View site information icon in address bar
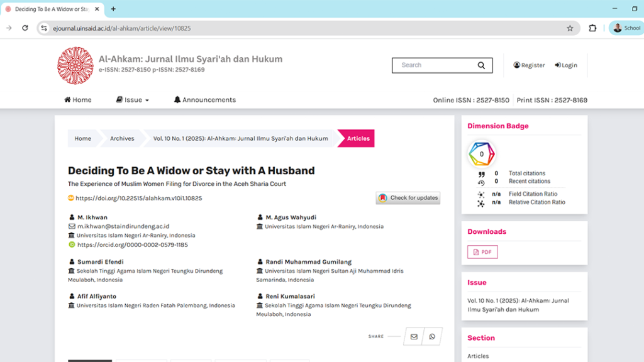 44,28
